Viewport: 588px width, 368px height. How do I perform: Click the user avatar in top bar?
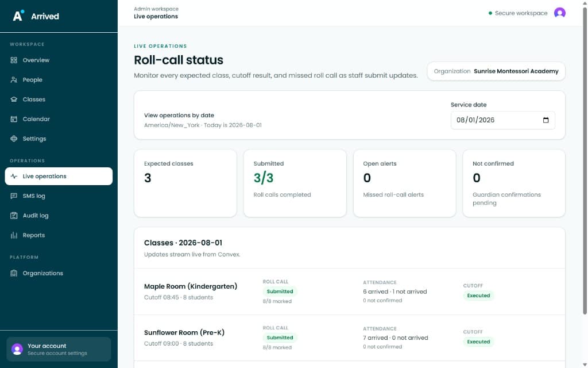click(559, 13)
